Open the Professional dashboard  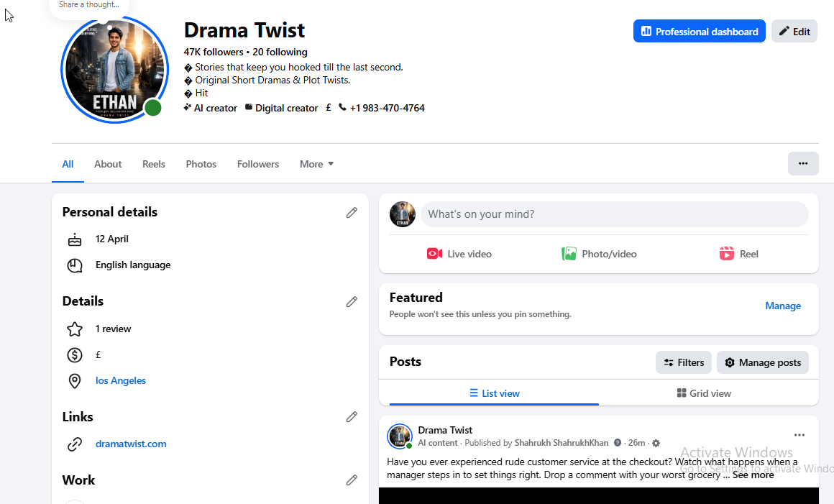click(699, 32)
